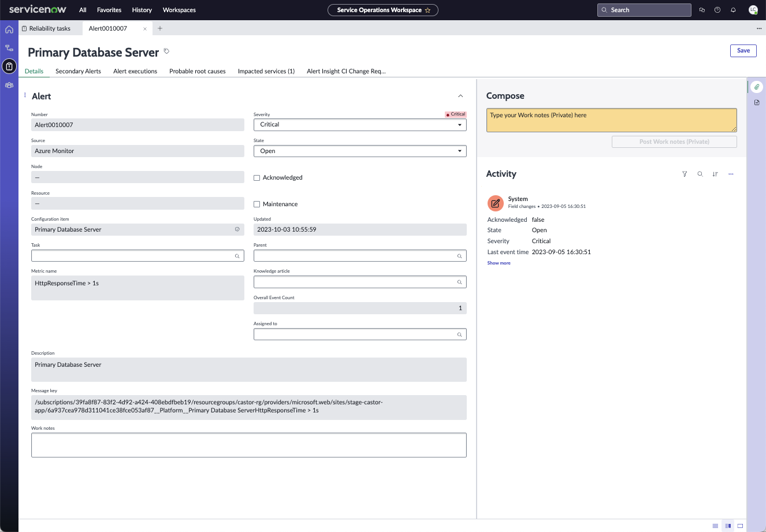This screenshot has height=532, width=766.
Task: Switch to single column list layout icon
Action: pyautogui.click(x=715, y=526)
